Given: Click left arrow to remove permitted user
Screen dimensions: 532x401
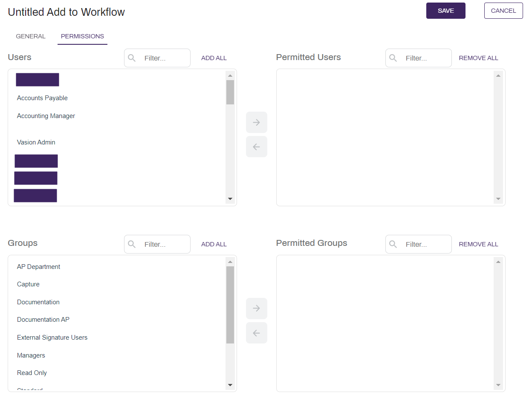Looking at the screenshot, I should (x=257, y=147).
